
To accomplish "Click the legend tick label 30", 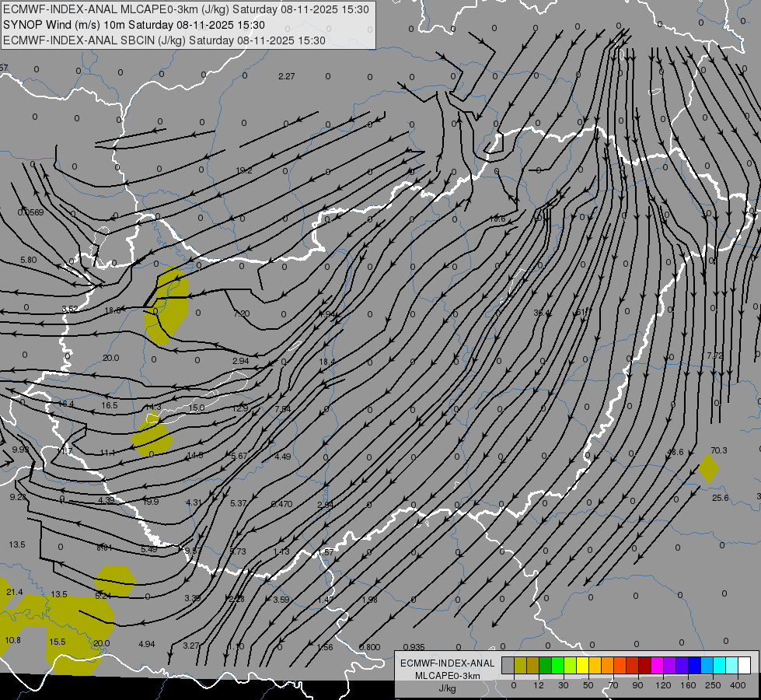I will 563,685.
